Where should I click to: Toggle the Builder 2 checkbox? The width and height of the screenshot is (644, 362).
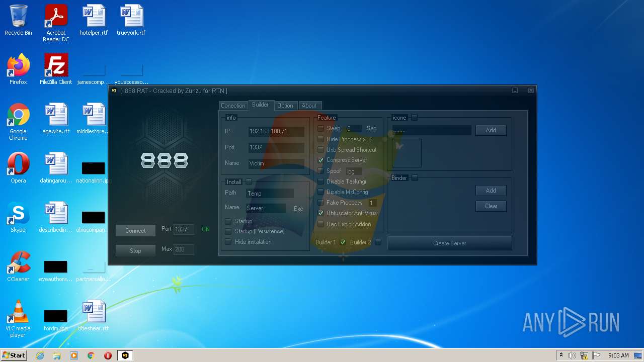pyautogui.click(x=378, y=242)
